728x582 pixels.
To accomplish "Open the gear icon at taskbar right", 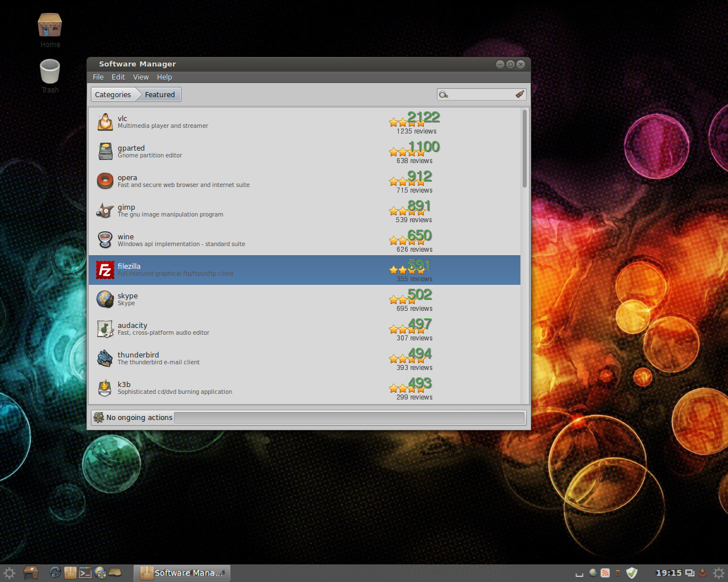I will (x=719, y=573).
